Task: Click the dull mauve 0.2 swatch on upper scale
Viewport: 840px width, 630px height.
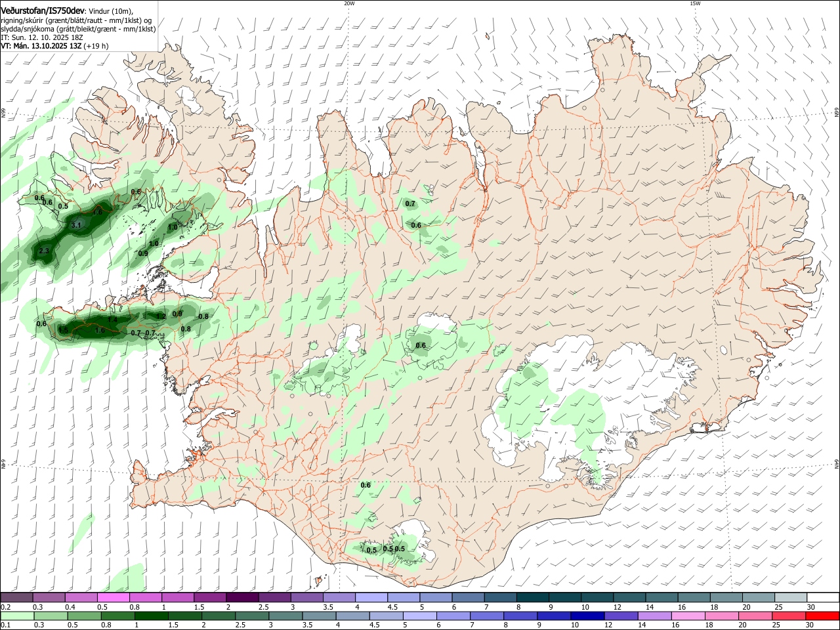Action: pyautogui.click(x=16, y=597)
